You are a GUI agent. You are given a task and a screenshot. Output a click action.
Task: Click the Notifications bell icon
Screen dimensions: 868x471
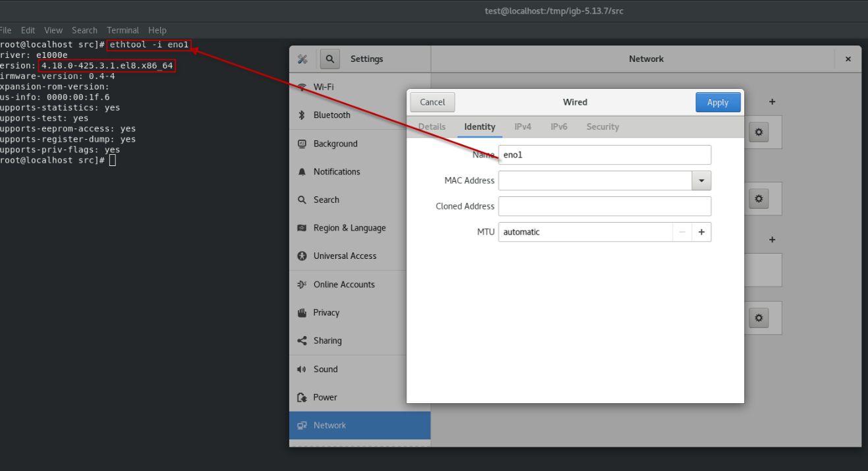coord(302,172)
